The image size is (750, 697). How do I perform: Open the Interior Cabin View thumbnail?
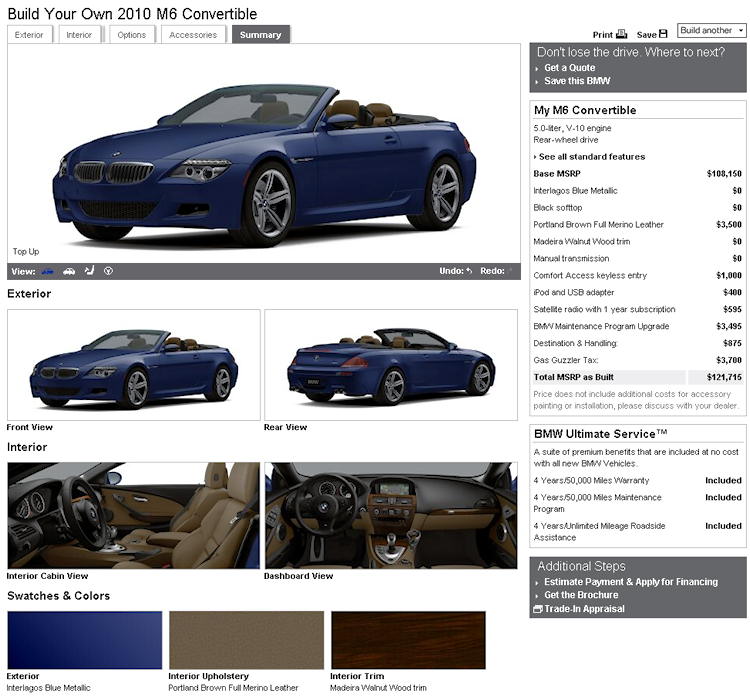click(133, 515)
